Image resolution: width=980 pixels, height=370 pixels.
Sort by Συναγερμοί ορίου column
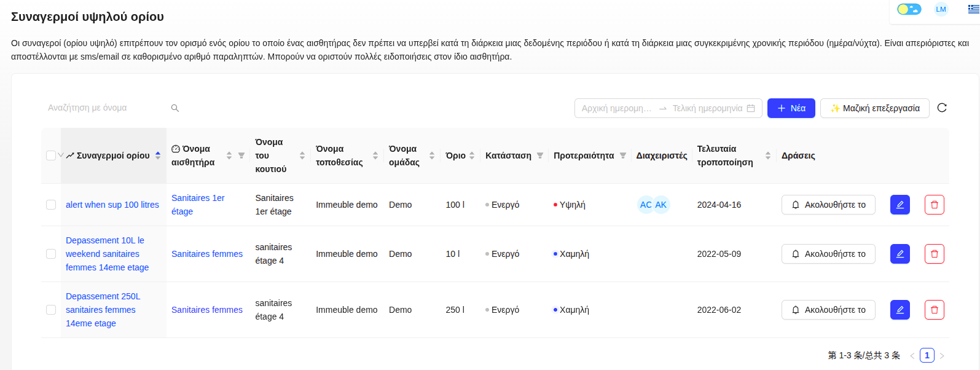point(158,155)
